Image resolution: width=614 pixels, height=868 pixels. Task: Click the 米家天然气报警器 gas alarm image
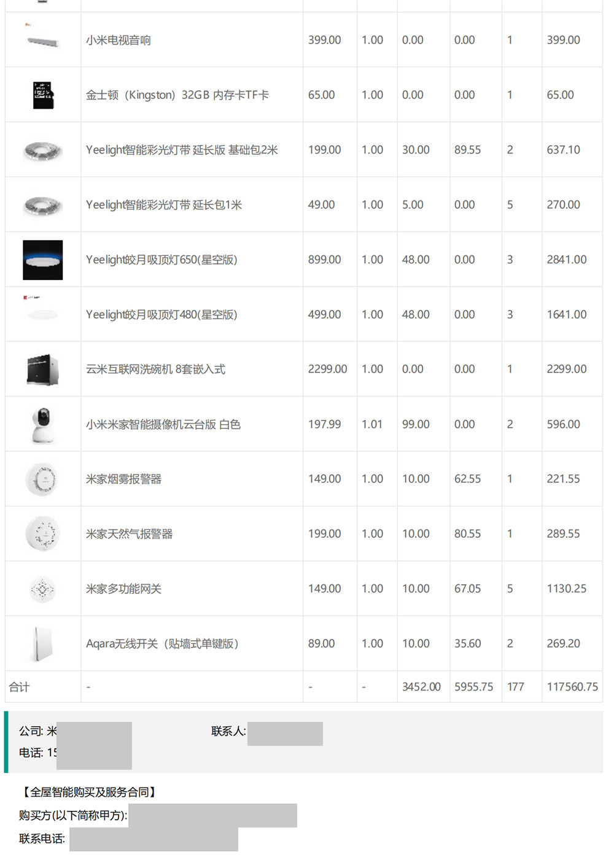tap(43, 534)
